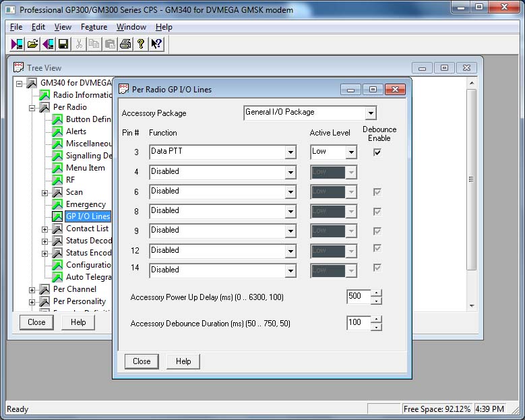This screenshot has height=420, width=525.
Task: Click the yellow question mark Help icon
Action: tap(141, 44)
